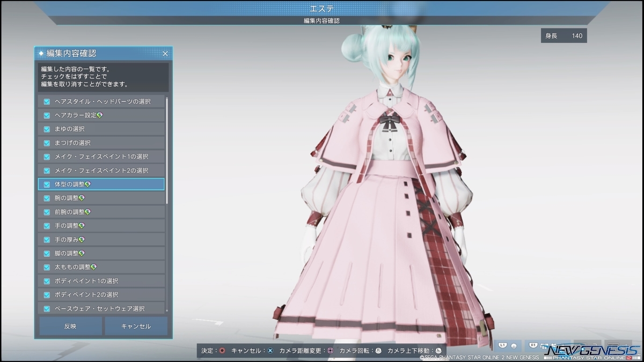The width and height of the screenshot is (644, 362).
Task: Toggle the 脚の調整 checkbox
Action: [47, 253]
